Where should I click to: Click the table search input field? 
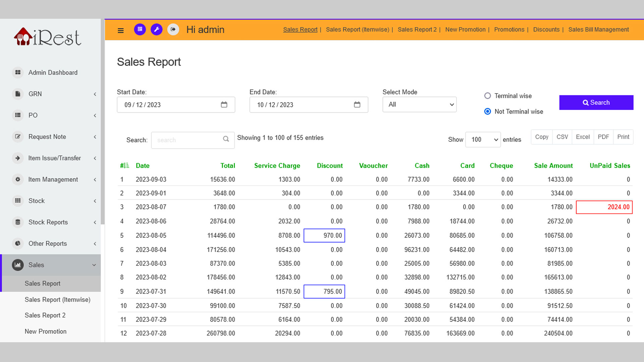pos(193,140)
